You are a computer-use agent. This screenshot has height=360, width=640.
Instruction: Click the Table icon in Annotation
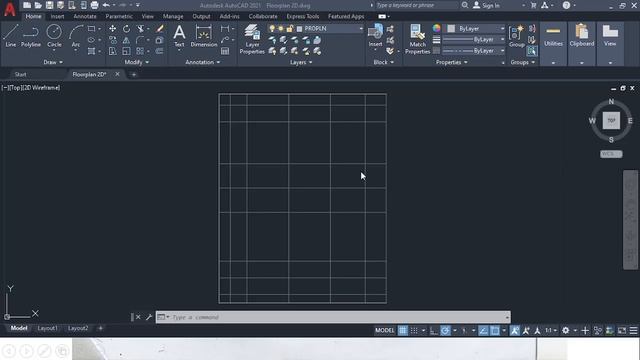coord(225,51)
